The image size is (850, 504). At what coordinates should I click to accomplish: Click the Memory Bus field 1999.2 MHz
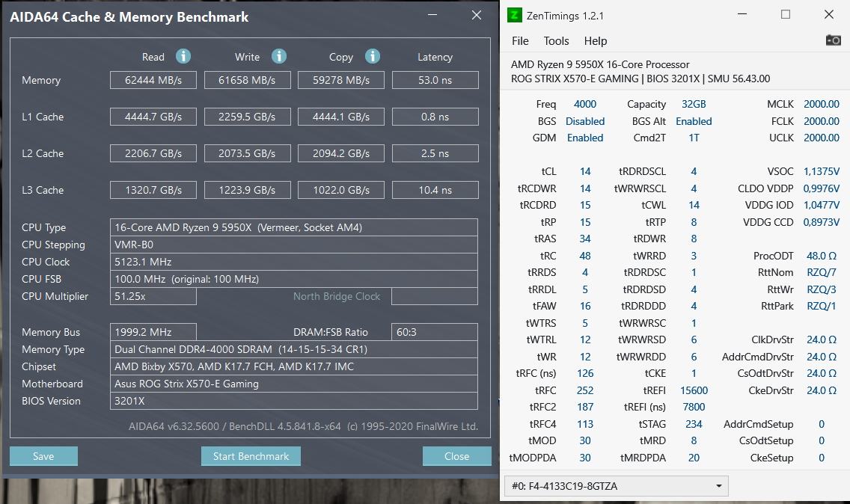tap(153, 332)
